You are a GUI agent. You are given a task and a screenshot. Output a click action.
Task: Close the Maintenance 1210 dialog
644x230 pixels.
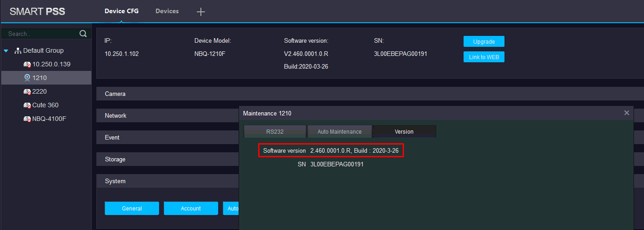coord(627,113)
